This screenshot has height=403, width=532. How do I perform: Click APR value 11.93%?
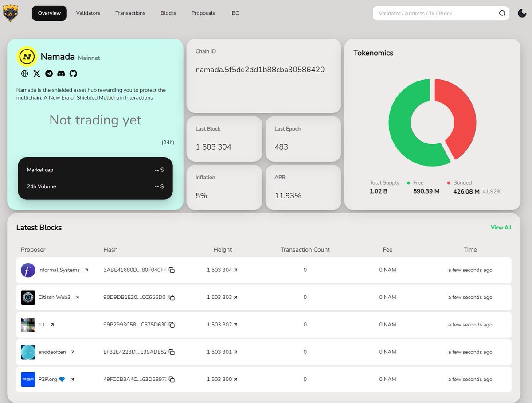(288, 195)
